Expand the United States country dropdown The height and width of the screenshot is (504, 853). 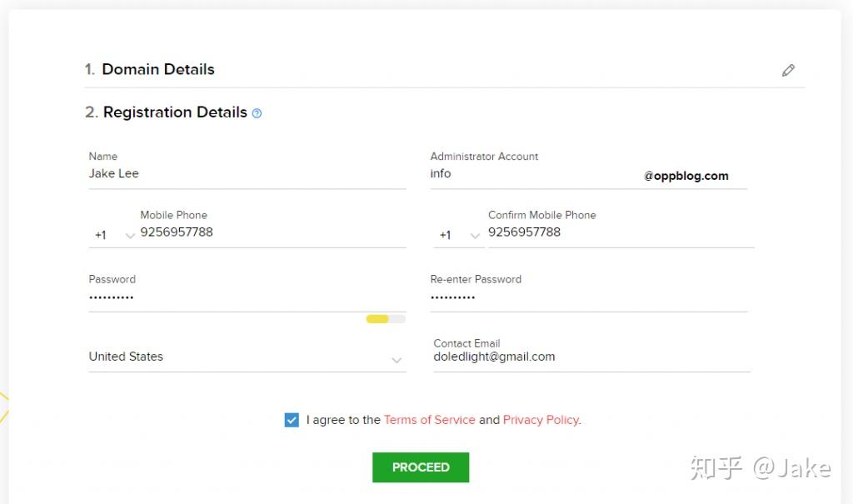[247, 357]
